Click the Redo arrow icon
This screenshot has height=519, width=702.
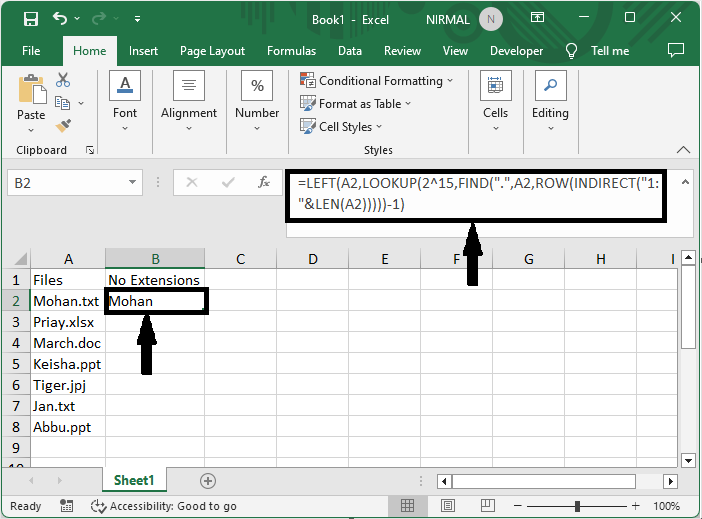tap(98, 18)
